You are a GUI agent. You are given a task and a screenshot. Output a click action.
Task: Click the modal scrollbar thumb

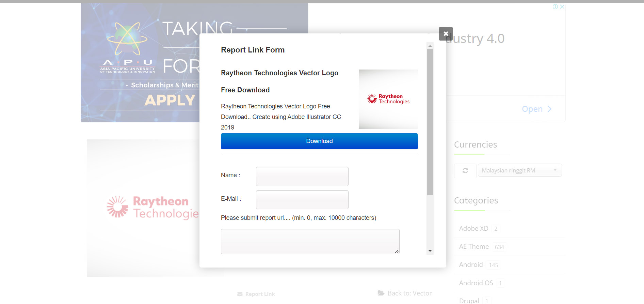tap(430, 122)
